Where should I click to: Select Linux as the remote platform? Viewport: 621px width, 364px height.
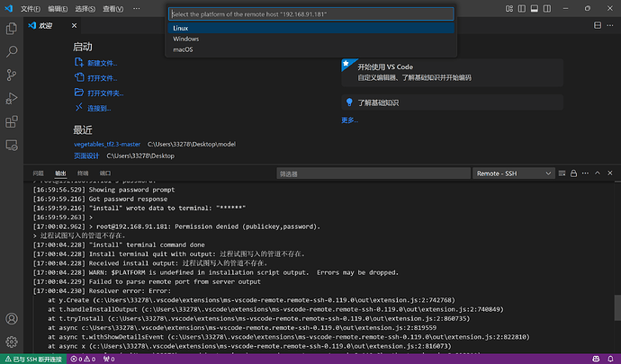310,28
